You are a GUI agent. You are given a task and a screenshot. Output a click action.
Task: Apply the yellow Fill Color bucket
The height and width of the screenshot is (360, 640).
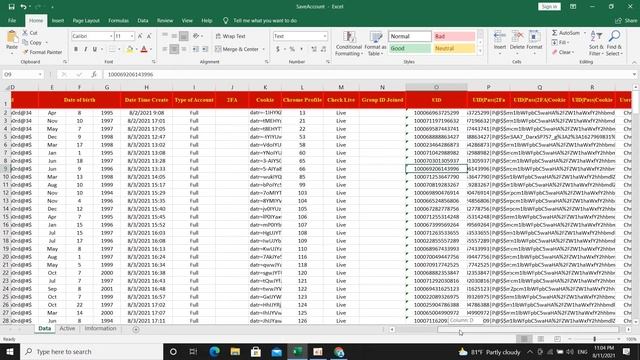(x=129, y=49)
